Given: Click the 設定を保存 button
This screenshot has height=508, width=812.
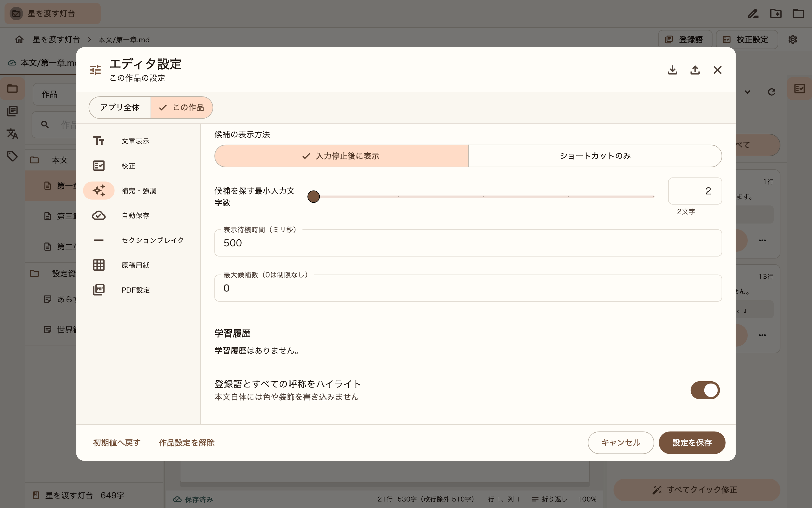Looking at the screenshot, I should [692, 443].
